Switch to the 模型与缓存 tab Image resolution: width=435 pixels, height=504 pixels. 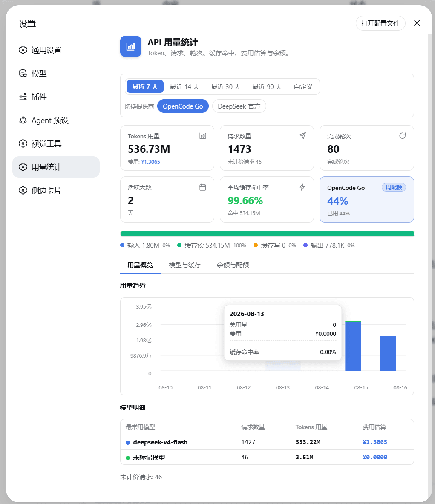[184, 265]
